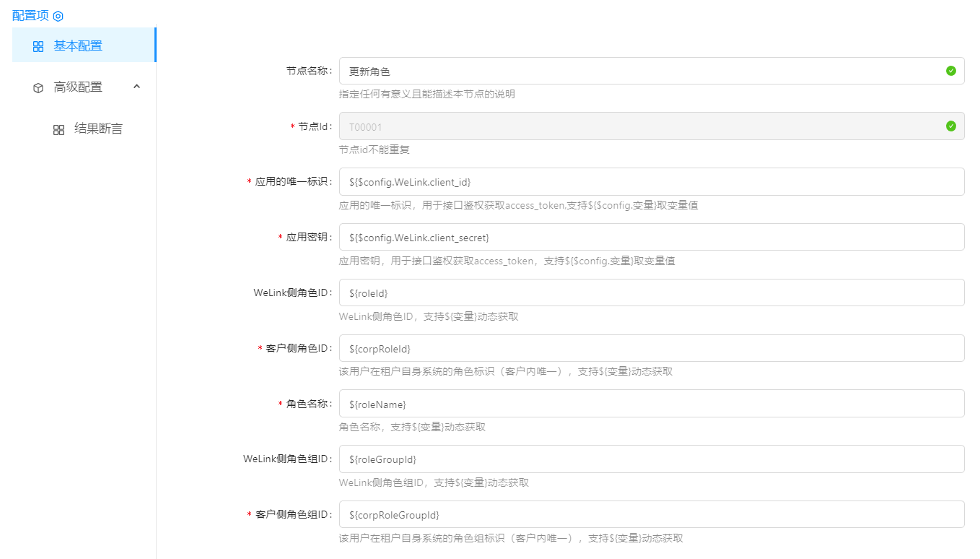Click the grid icon beside 基本配置
Viewport: 980px width, 559px height.
(x=38, y=46)
